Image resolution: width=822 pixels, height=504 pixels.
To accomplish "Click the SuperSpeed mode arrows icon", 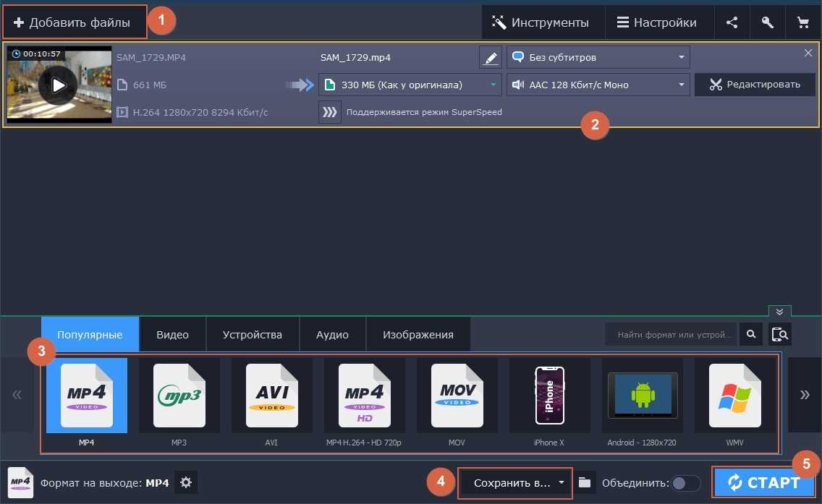I will [x=330, y=112].
